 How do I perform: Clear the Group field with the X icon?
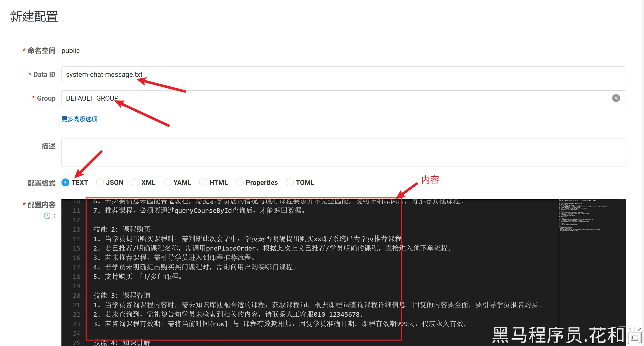[616, 98]
